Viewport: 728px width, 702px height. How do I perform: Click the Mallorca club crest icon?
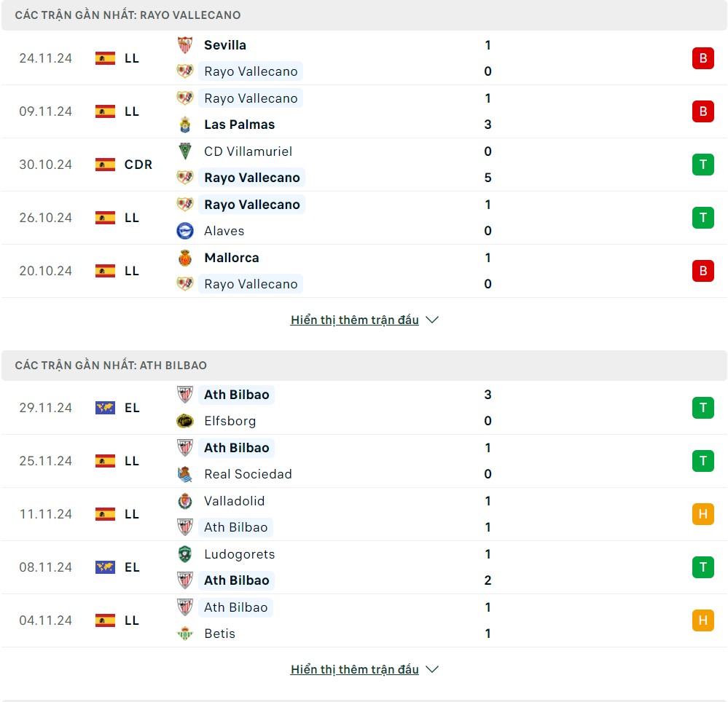(185, 258)
